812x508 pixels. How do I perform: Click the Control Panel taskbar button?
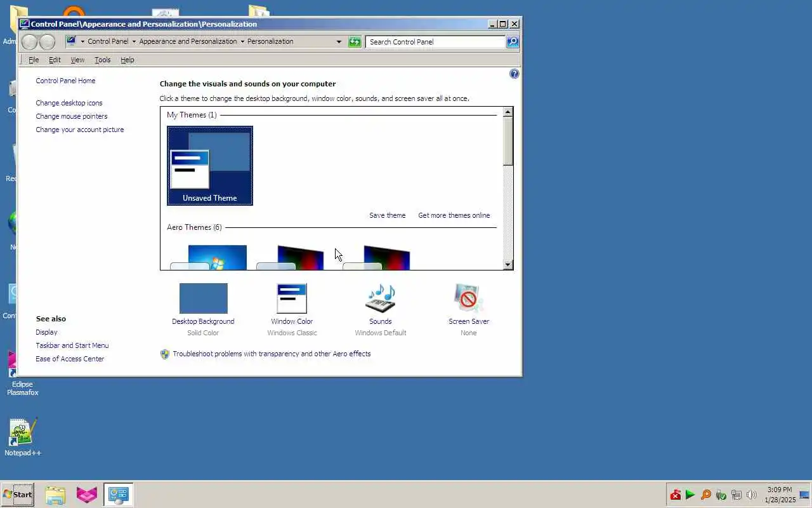click(119, 495)
